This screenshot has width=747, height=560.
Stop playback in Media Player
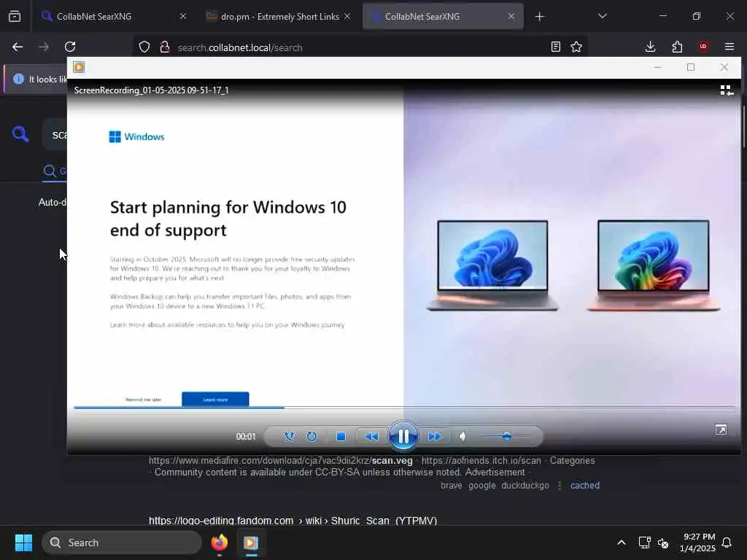[341, 436]
